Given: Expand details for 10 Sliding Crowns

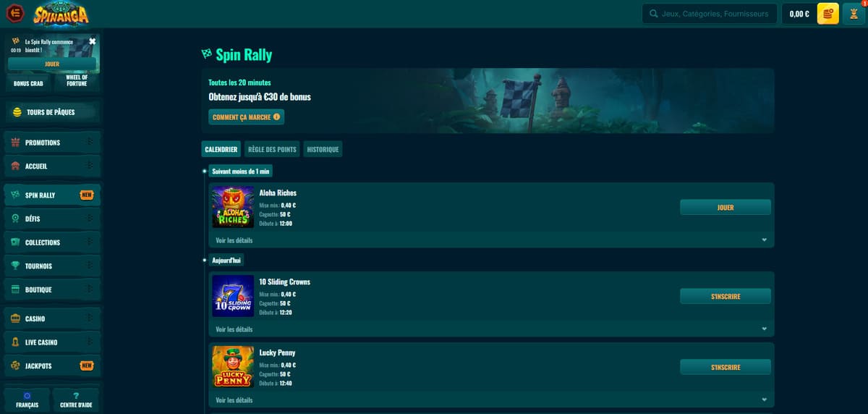Looking at the screenshot, I should point(764,329).
